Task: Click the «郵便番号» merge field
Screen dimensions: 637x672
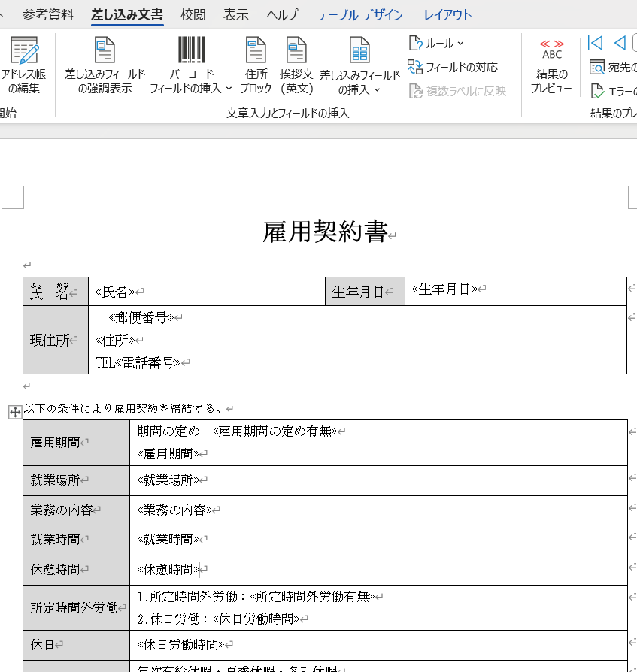Action: [141, 317]
